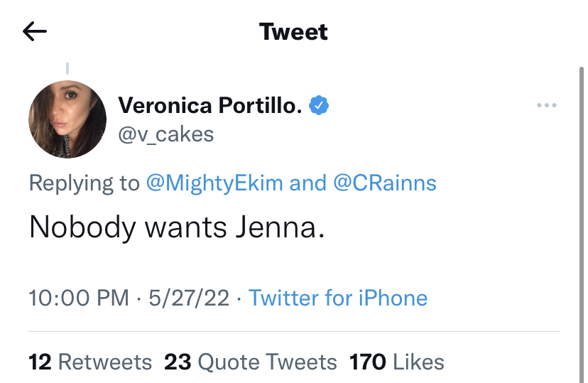Open the @v_cakes handle
588x383 pixels.
(x=165, y=134)
